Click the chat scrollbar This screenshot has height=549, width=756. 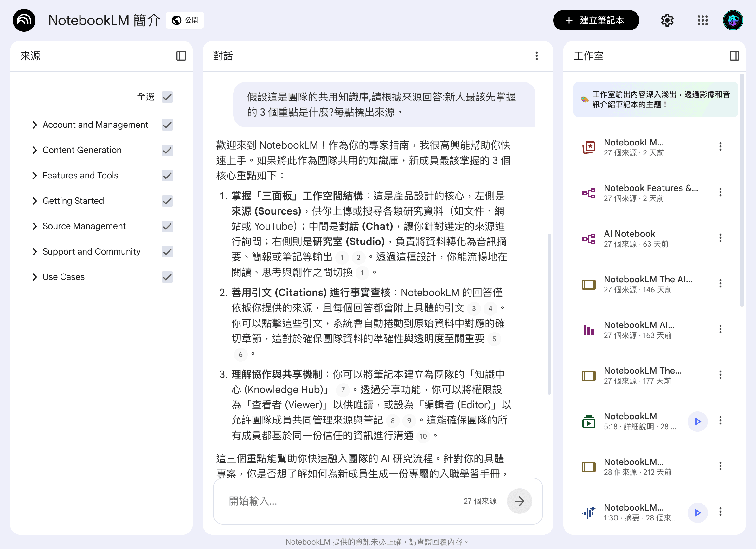[x=549, y=313]
